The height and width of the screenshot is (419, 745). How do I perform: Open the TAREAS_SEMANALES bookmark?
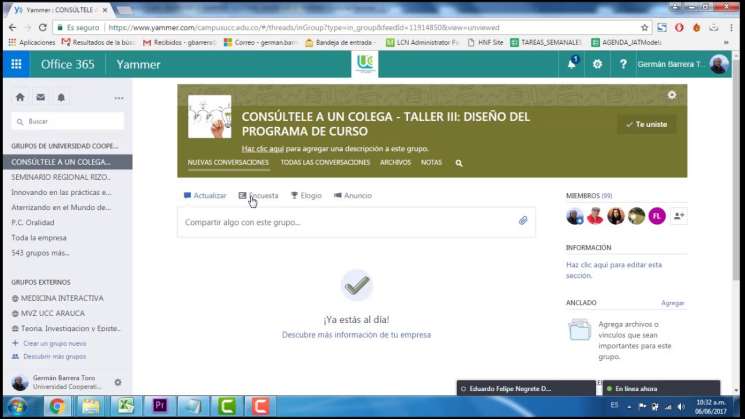pos(545,42)
